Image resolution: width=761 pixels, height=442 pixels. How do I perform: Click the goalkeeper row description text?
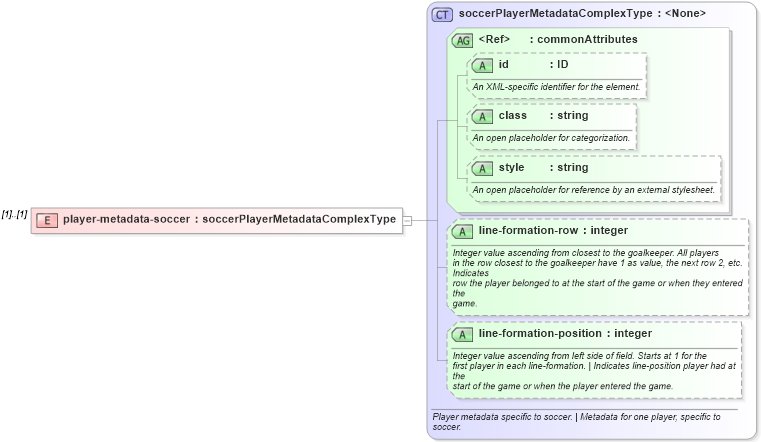click(597, 278)
